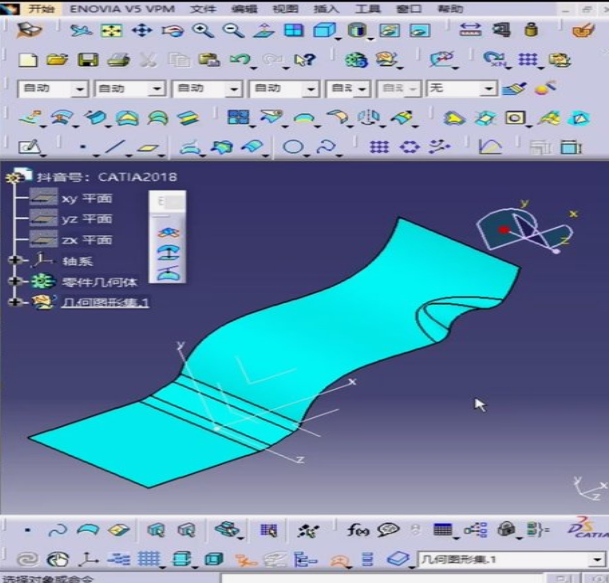Select the xy 平面 tree item
Image resolution: width=609 pixels, height=583 pixels.
point(86,198)
